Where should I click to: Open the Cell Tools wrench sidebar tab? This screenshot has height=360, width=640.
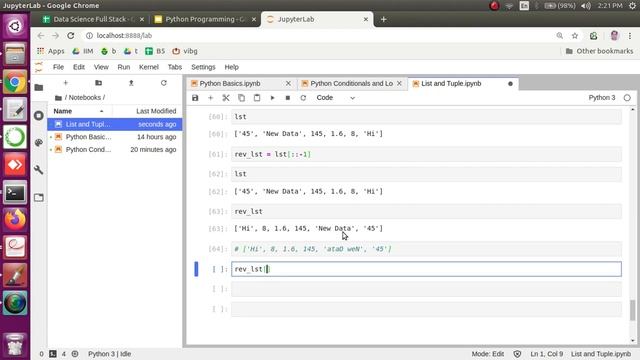pos(39,170)
